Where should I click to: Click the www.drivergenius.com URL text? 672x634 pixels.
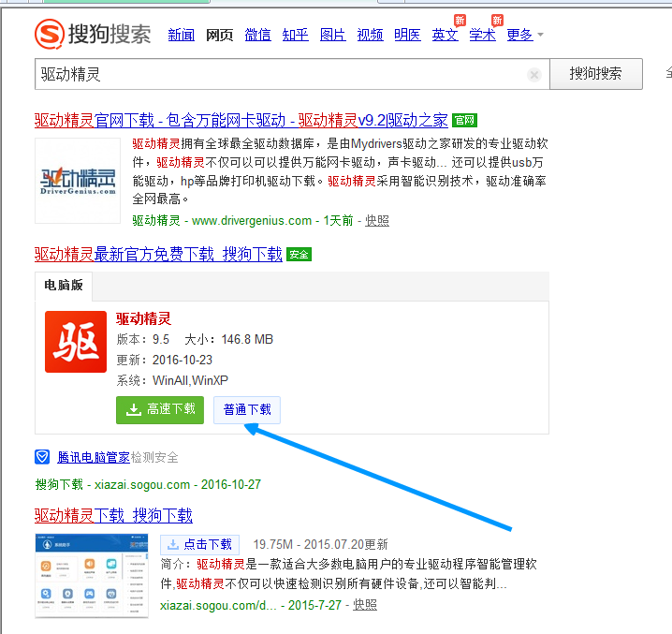(x=252, y=221)
